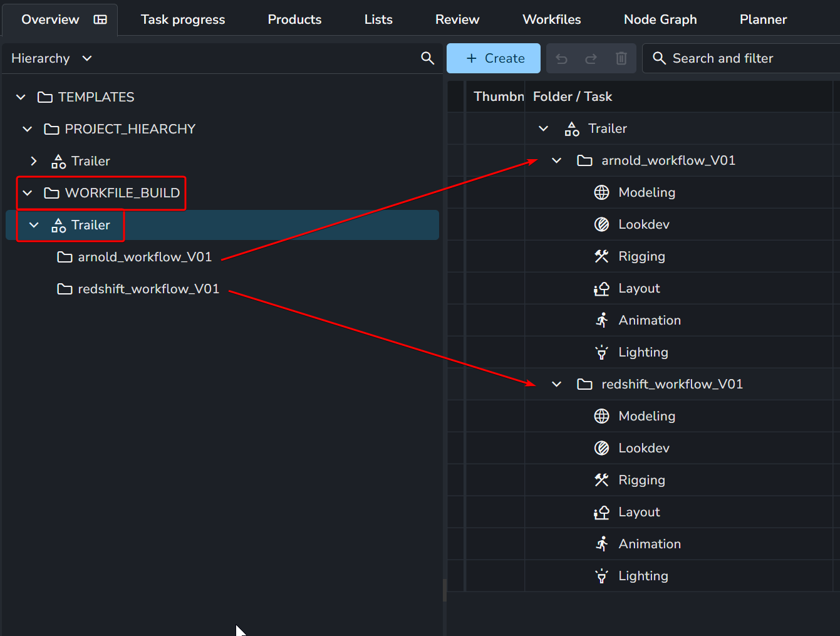Collapse redshift_workflow_V01 in the task table
840x636 pixels.
556,384
